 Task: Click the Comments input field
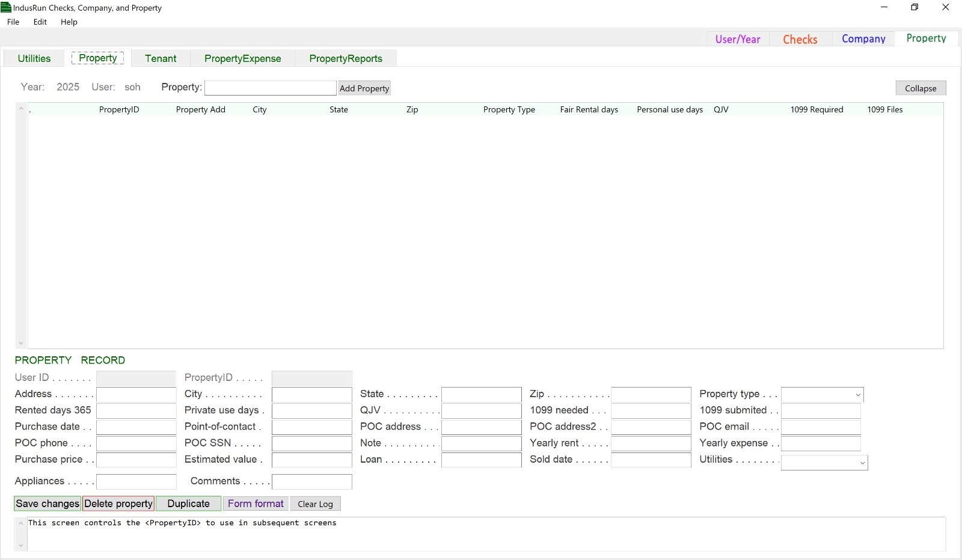pyautogui.click(x=312, y=481)
